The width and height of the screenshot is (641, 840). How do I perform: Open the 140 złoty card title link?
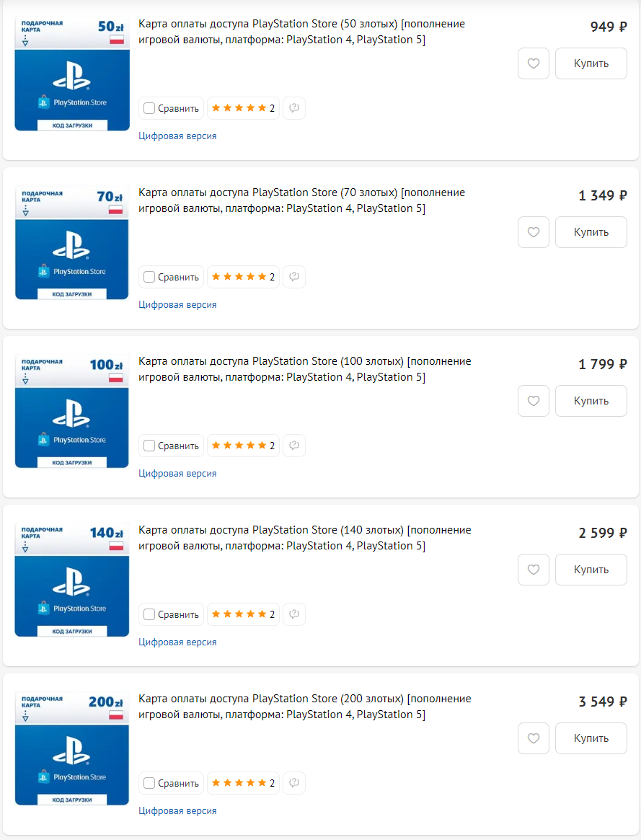[x=304, y=538]
